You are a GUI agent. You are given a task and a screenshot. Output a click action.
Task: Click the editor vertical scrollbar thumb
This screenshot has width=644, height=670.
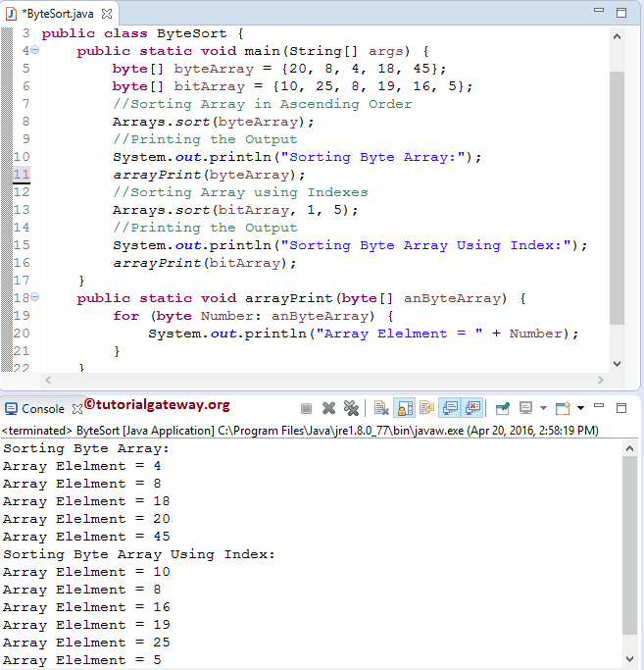point(617,198)
